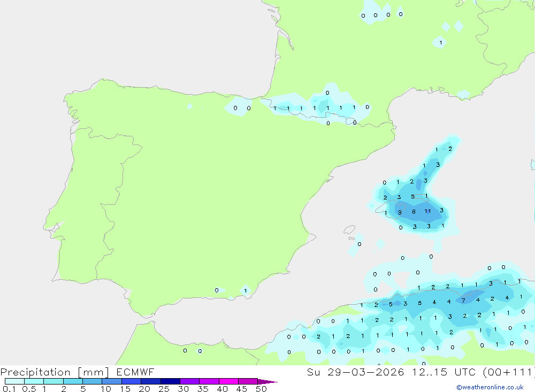Click the '[mm]' unit label

point(93,372)
